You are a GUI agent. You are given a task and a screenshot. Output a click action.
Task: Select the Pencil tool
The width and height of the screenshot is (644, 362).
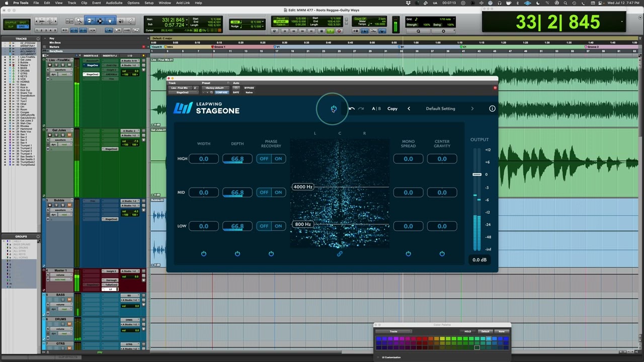(130, 21)
